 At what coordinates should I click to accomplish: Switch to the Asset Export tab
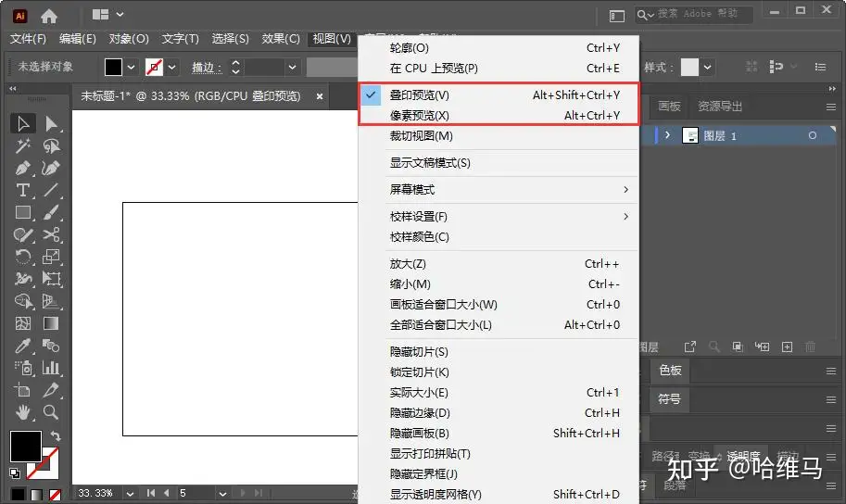[x=720, y=107]
